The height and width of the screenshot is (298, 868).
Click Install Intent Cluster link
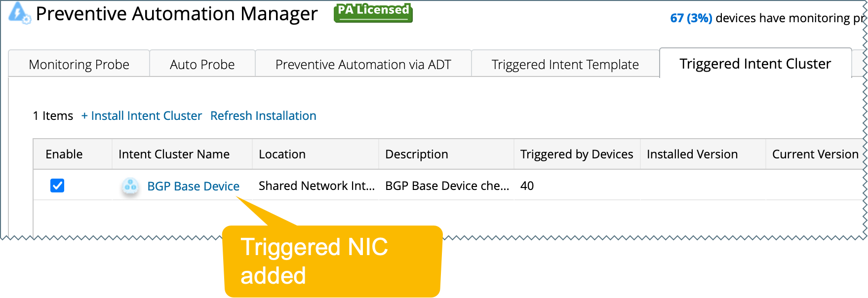pyautogui.click(x=142, y=116)
